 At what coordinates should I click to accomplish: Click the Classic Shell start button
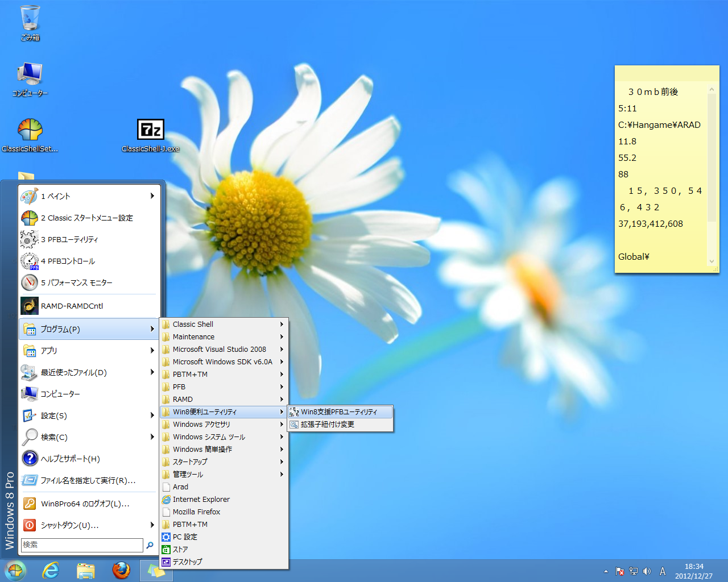tap(15, 570)
